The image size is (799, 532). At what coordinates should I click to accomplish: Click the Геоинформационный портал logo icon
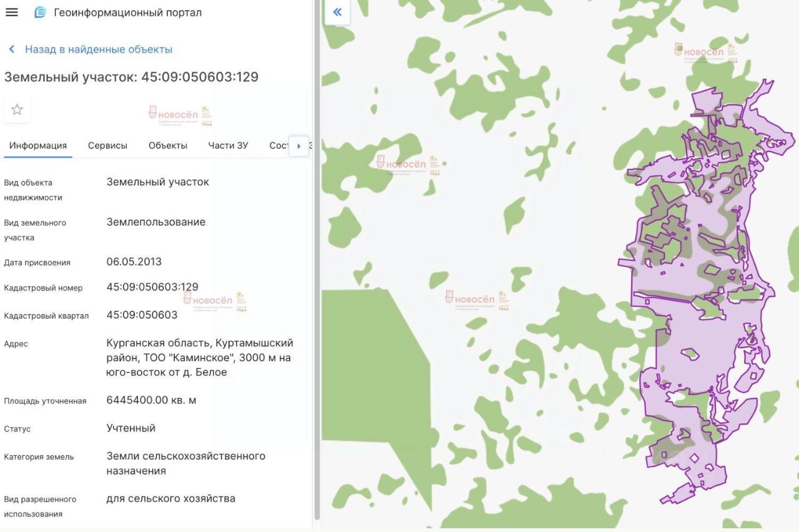click(x=40, y=12)
